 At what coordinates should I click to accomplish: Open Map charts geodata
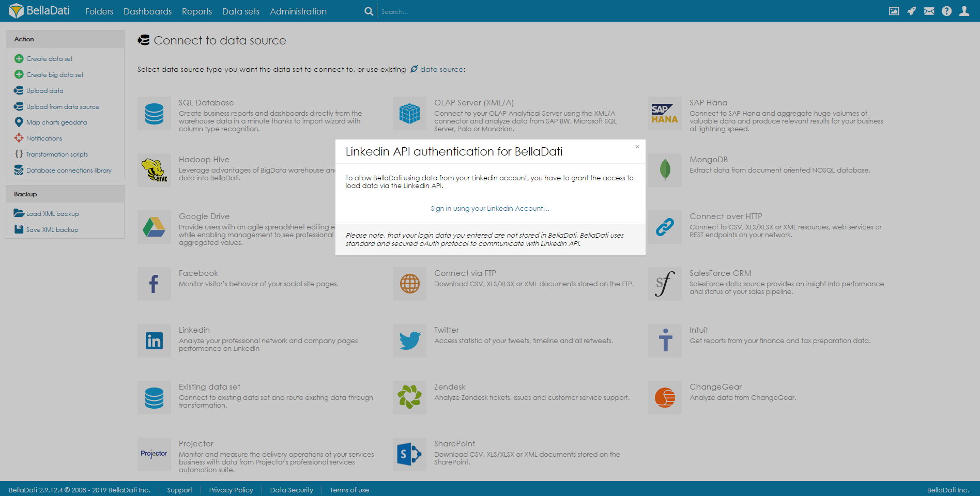56,122
